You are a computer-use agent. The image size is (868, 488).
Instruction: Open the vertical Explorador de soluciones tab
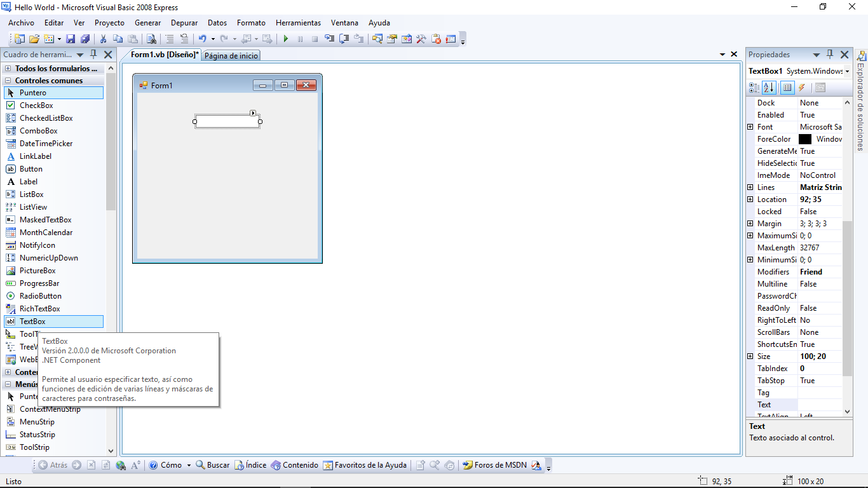pyautogui.click(x=860, y=102)
